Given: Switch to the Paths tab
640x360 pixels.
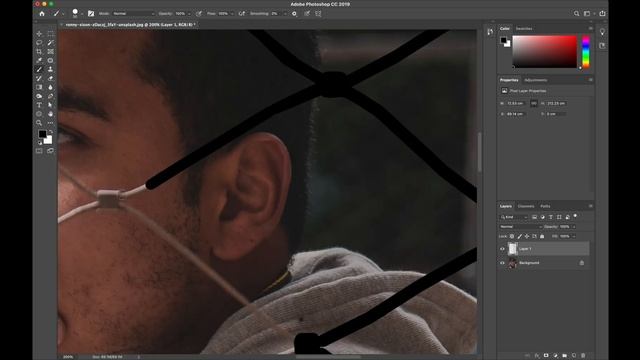Looking at the screenshot, I should point(545,206).
